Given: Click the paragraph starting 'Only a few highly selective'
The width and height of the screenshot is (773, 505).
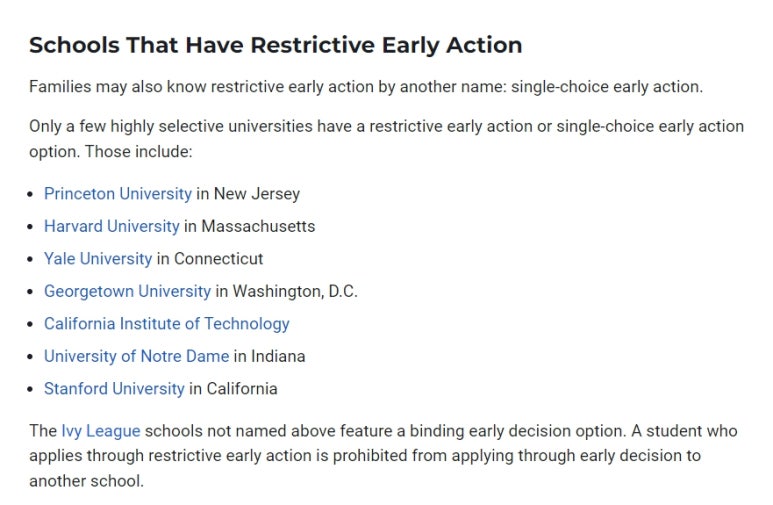Looking at the screenshot, I should (386, 139).
